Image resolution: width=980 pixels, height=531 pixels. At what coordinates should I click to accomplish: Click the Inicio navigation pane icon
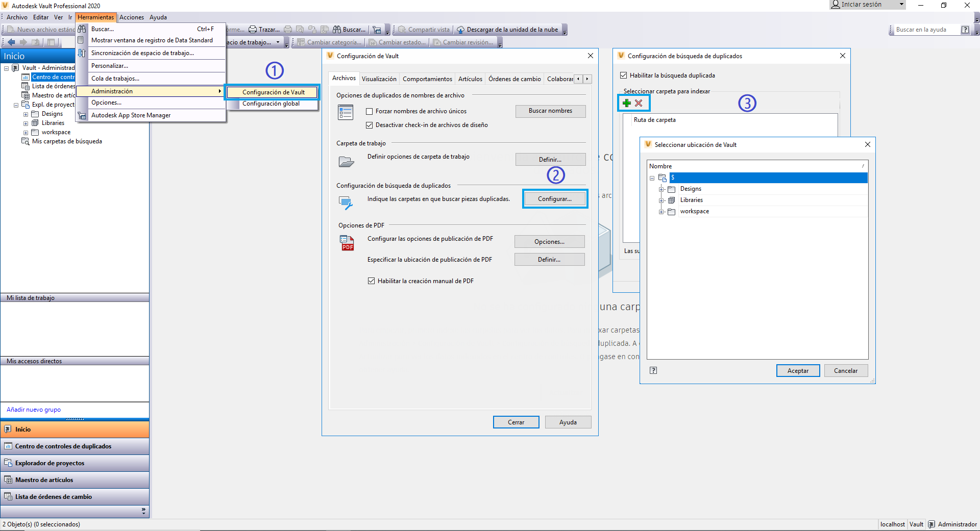click(8, 429)
